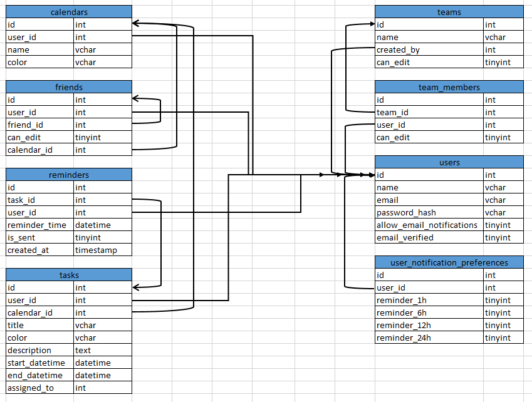Click the reminder_time field cell
The image size is (532, 402).
pos(39,225)
